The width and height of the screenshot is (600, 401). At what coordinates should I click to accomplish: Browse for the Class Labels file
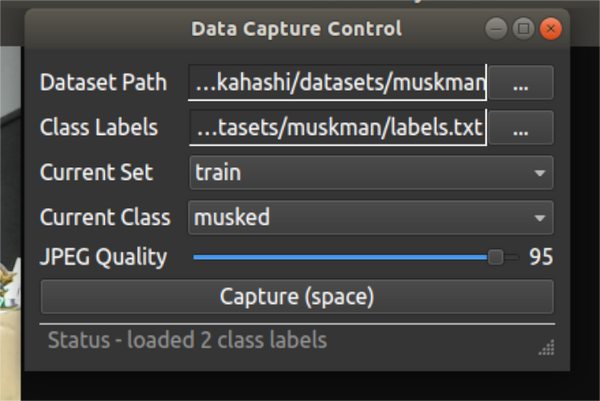520,128
